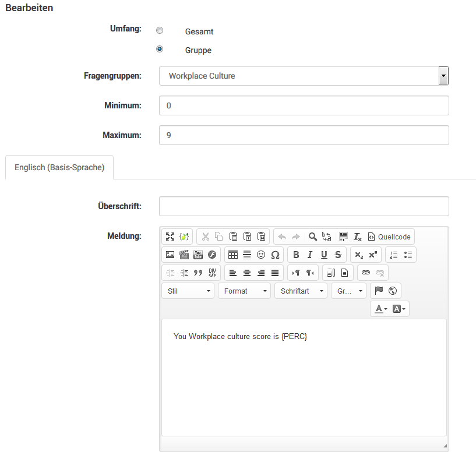Open the document templates icon
The width and height of the screenshot is (476, 462).
(x=344, y=273)
